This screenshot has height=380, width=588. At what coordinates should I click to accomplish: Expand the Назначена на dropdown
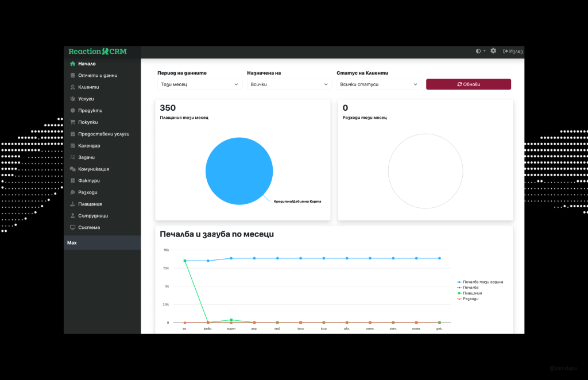(289, 84)
